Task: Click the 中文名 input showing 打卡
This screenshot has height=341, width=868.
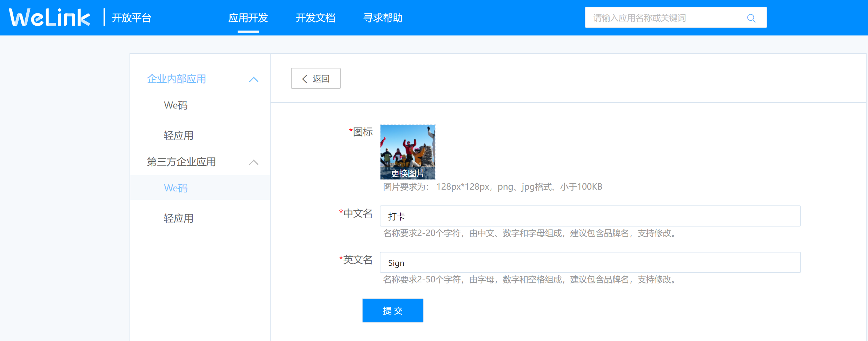Action: [590, 216]
